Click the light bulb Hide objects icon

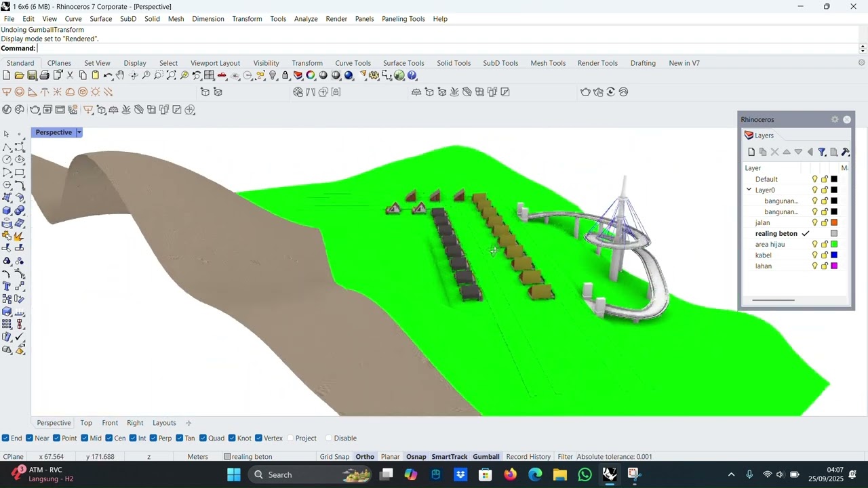pos(273,75)
